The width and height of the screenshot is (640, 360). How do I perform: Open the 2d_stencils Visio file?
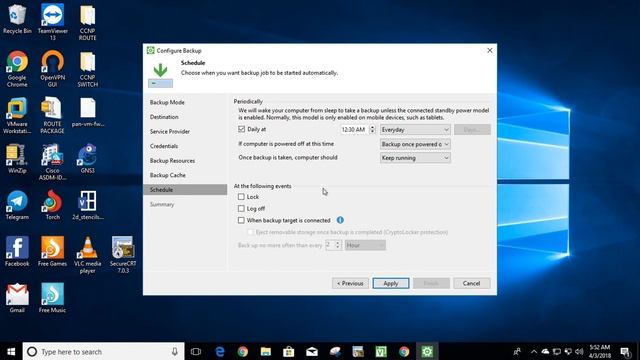(87, 205)
